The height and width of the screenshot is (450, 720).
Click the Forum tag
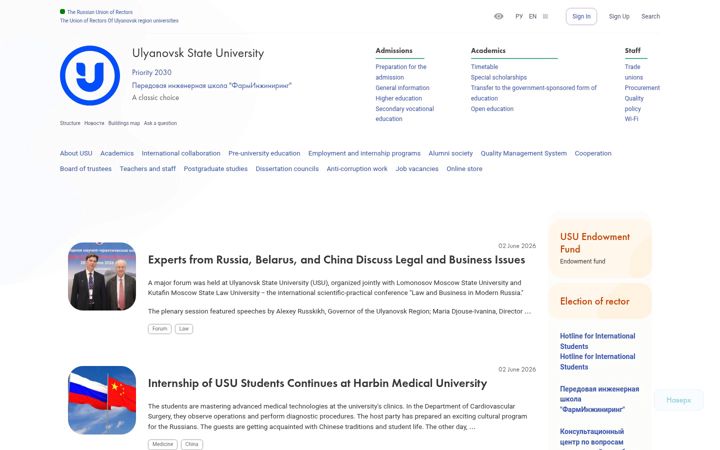click(159, 329)
